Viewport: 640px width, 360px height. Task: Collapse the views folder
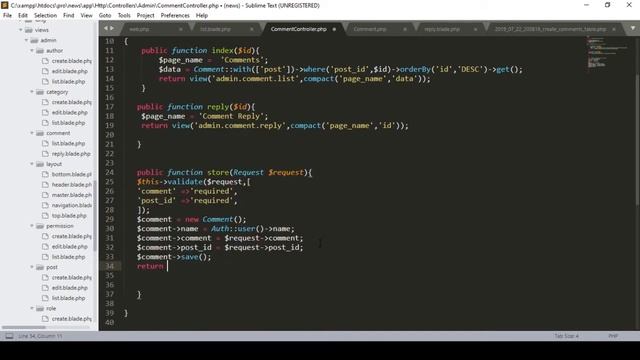[x=21, y=30]
